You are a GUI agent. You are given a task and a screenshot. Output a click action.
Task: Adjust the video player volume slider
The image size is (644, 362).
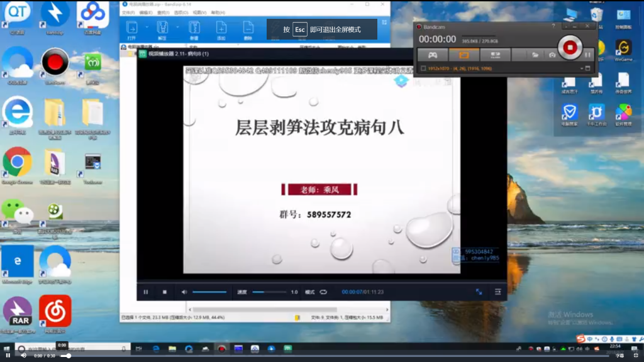(209, 292)
